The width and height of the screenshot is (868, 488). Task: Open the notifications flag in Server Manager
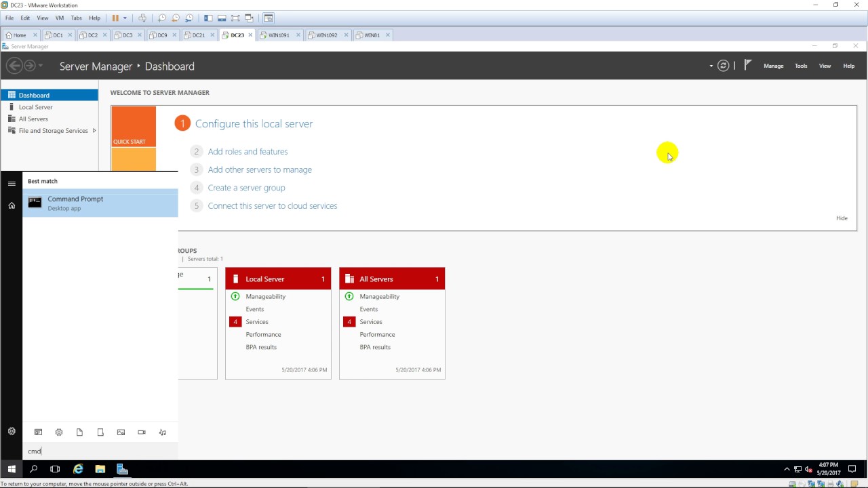coord(747,65)
